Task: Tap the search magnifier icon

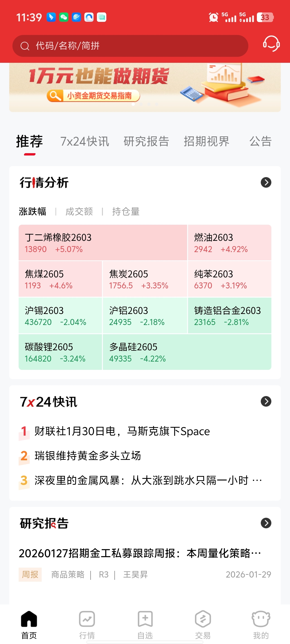Action: (x=25, y=46)
